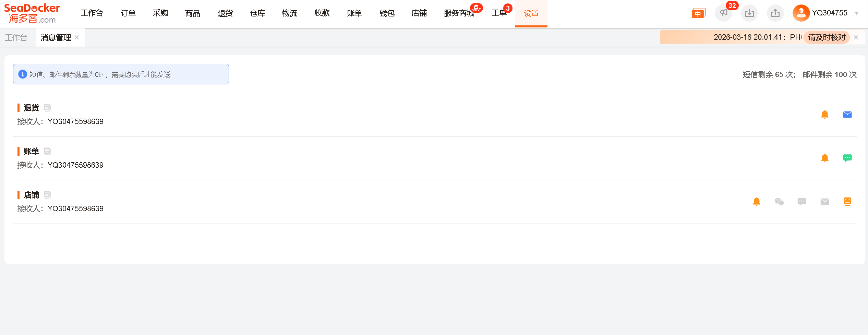Click the bell icon in 账单 row
868x335 pixels.
825,158
